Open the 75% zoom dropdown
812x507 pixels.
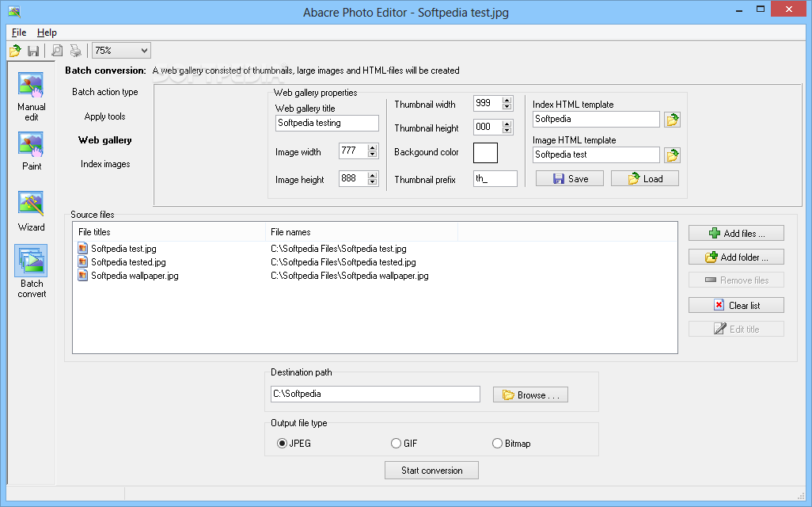[x=144, y=51]
